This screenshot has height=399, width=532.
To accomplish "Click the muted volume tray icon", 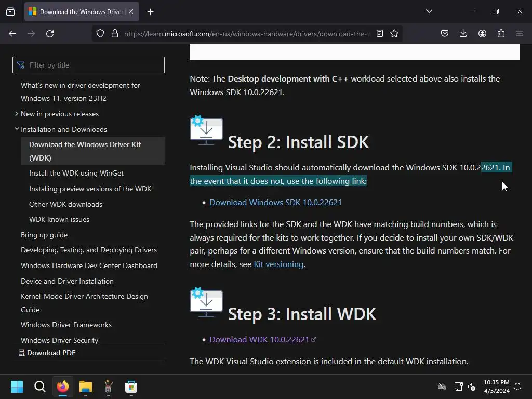I will click(x=472, y=387).
